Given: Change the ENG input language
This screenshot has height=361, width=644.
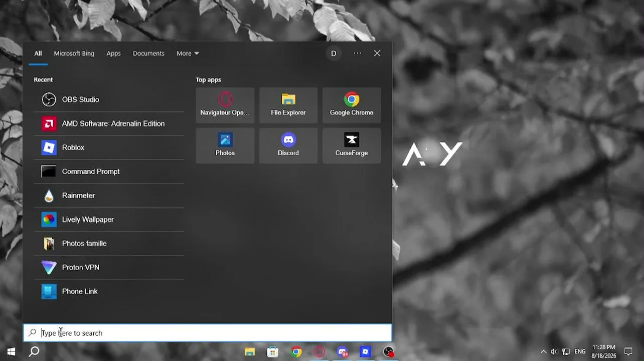Looking at the screenshot, I should pyautogui.click(x=580, y=352).
